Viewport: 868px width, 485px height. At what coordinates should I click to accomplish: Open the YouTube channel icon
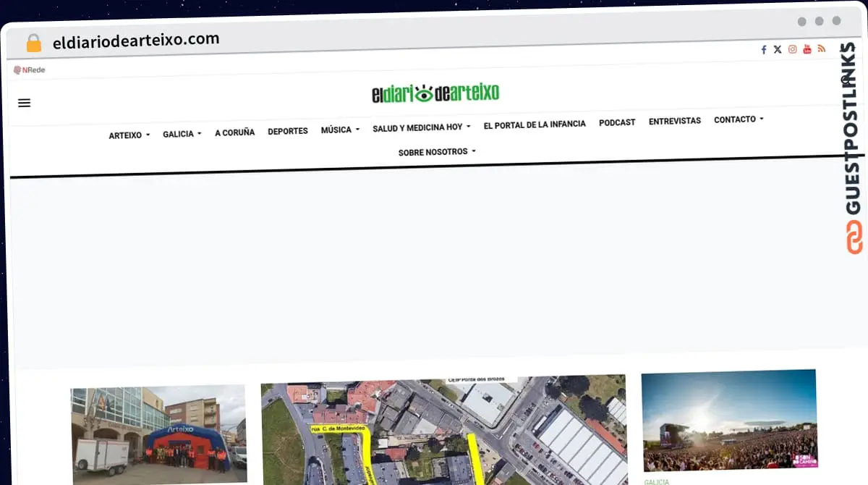pos(807,49)
